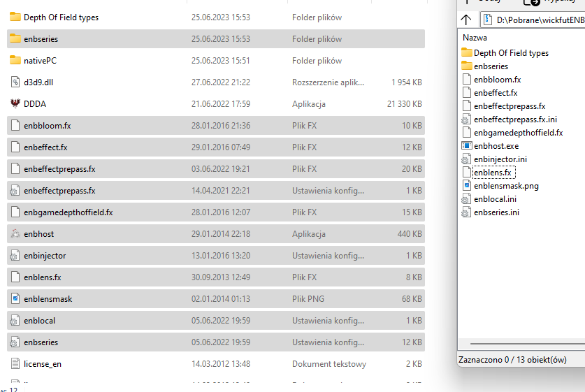The width and height of the screenshot is (585, 392).
Task: Click the icon of the 1 KB enbeffectprepass.fx config file
Action: [15, 191]
